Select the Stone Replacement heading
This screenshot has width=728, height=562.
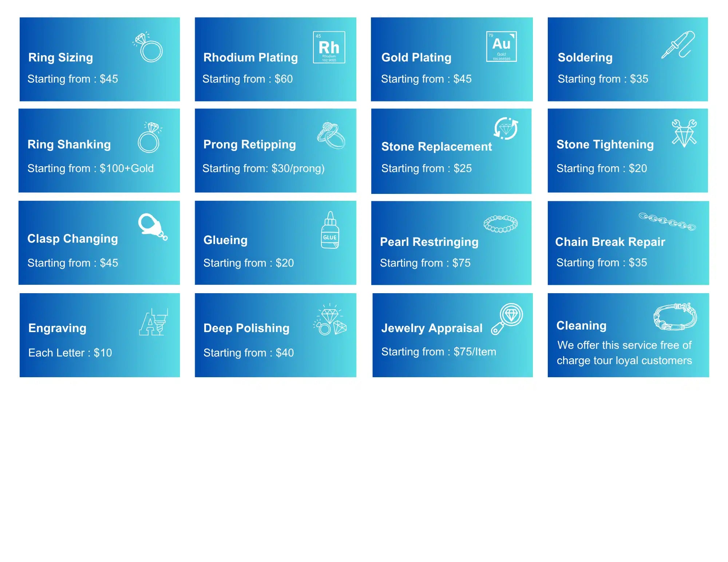tap(436, 147)
